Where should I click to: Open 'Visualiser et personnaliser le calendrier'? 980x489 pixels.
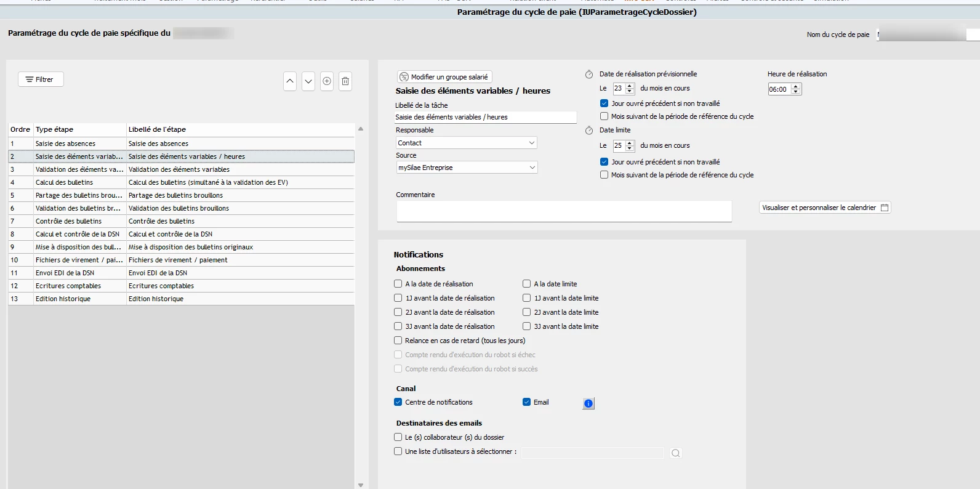(x=825, y=208)
